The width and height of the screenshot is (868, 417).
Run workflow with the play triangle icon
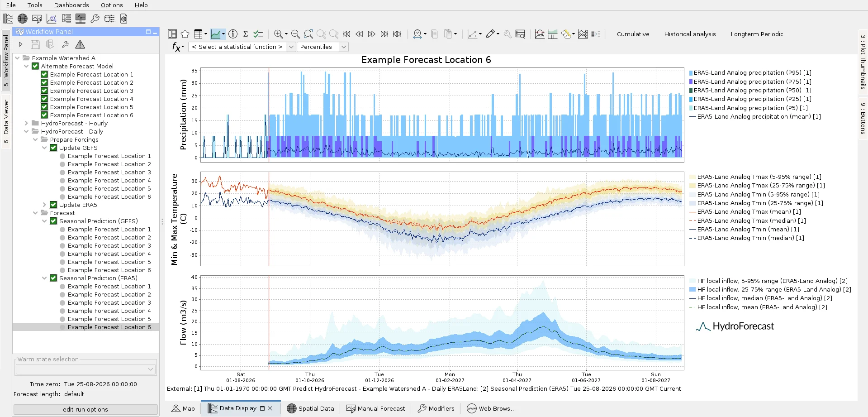[20, 44]
